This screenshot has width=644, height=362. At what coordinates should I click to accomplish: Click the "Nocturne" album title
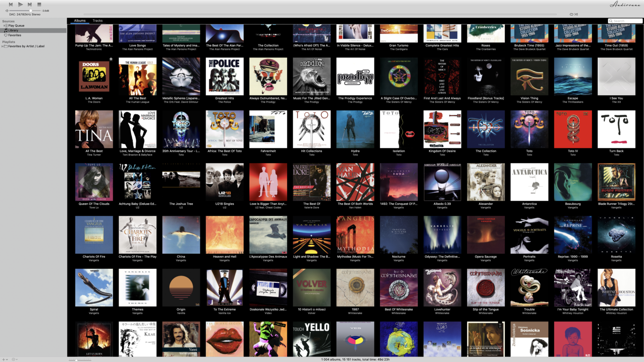(399, 257)
